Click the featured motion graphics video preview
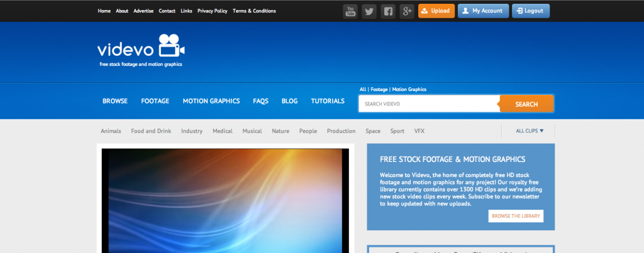Image resolution: width=644 pixels, height=253 pixels. (225, 200)
